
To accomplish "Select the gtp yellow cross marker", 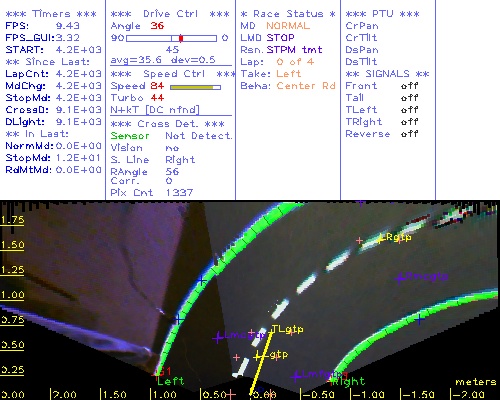I will point(257,357).
